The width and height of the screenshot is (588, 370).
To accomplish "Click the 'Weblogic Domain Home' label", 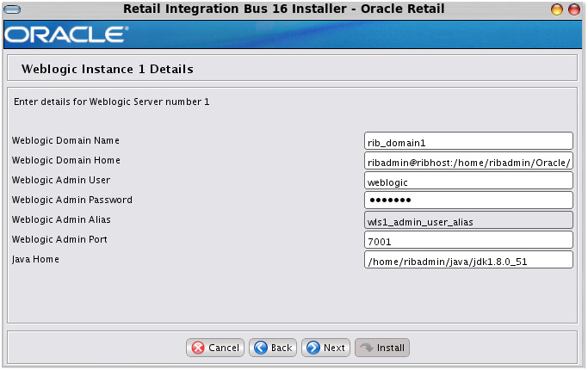I will [x=66, y=160].
